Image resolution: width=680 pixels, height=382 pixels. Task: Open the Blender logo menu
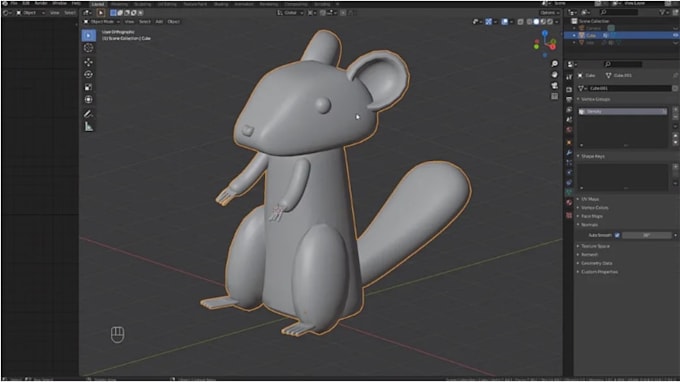point(5,3)
